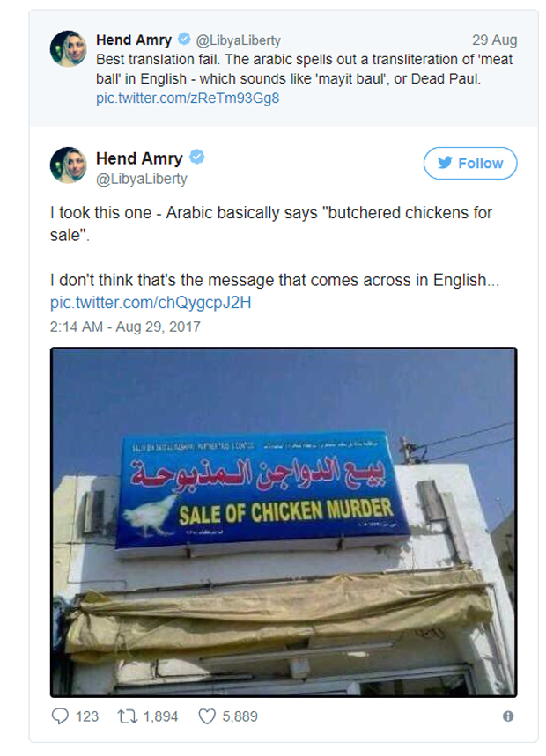546x756 pixels.
Task: Click the verified badge in the main tweet
Action: [x=198, y=158]
